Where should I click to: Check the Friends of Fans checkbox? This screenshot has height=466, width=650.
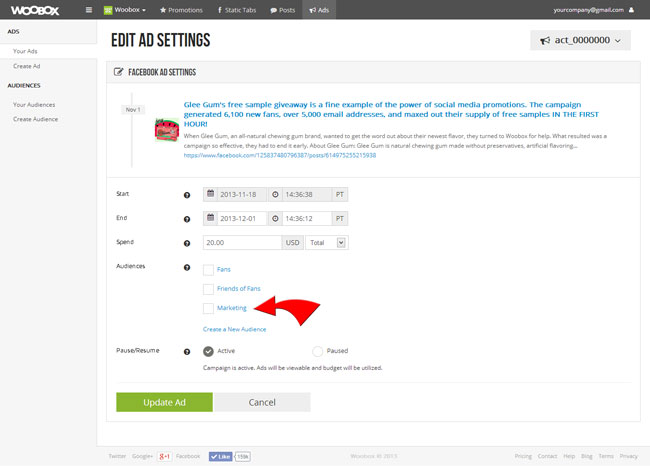208,289
